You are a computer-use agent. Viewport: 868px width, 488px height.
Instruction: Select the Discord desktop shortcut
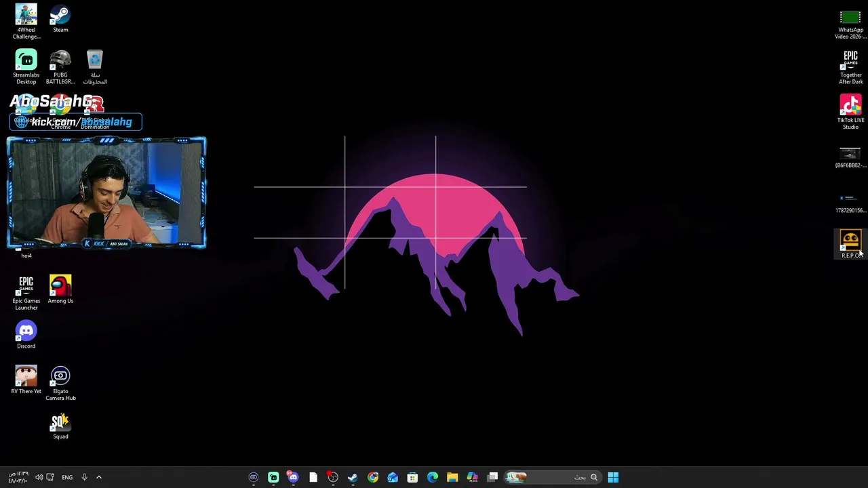pos(26,335)
